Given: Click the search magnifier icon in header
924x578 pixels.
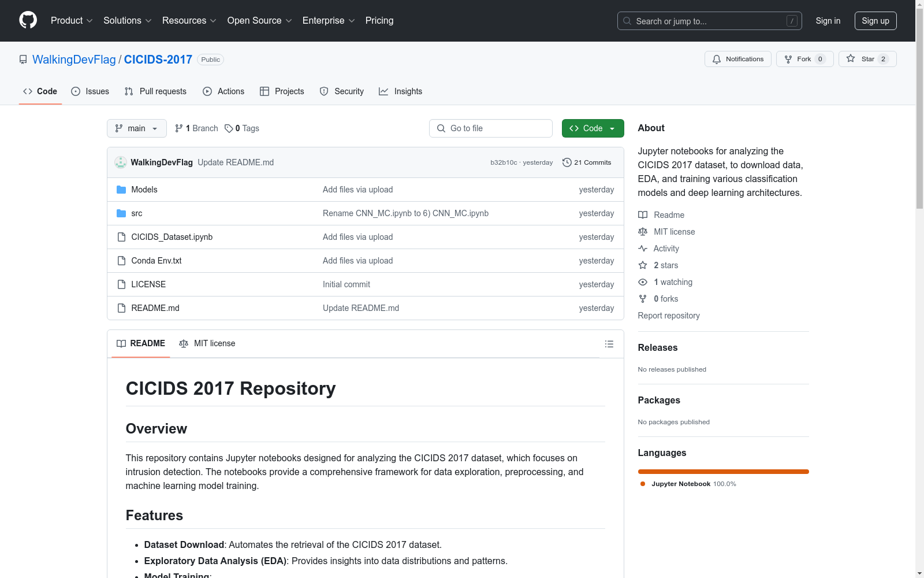Looking at the screenshot, I should (627, 21).
